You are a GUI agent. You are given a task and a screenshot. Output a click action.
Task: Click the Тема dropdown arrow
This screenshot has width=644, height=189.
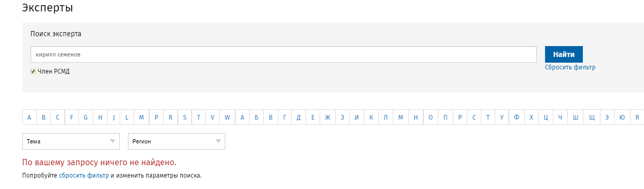(x=112, y=141)
